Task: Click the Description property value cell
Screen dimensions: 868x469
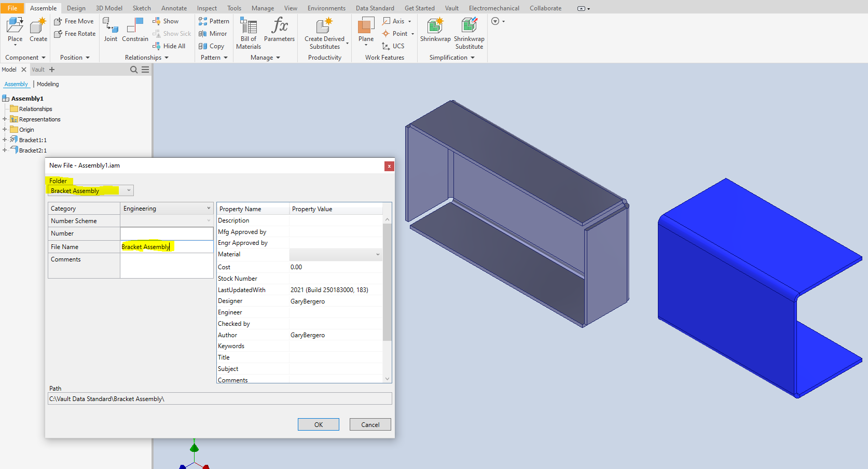Action: point(336,220)
